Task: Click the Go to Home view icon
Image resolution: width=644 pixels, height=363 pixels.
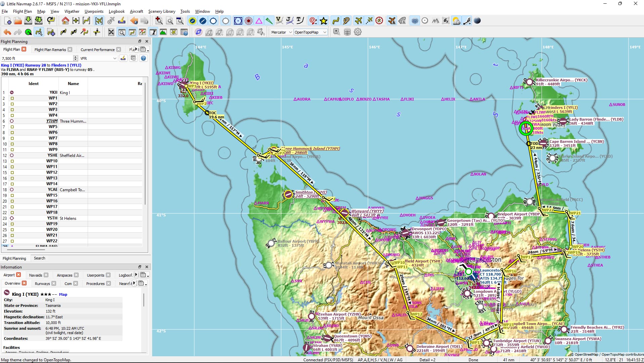Action: point(65,21)
